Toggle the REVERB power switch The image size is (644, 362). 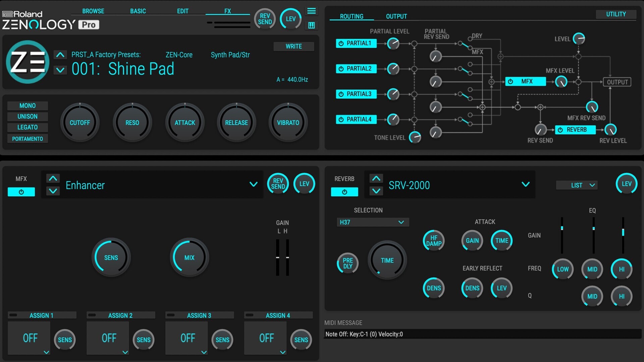coord(344,192)
